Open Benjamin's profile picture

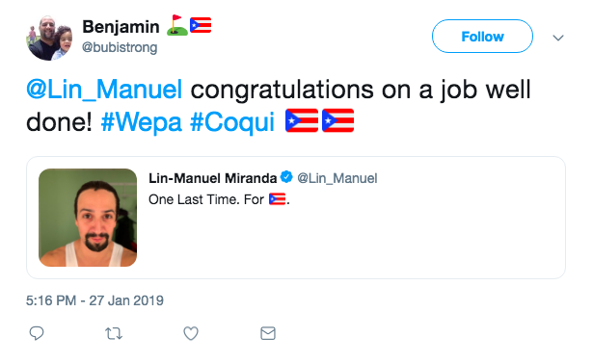pos(49,38)
